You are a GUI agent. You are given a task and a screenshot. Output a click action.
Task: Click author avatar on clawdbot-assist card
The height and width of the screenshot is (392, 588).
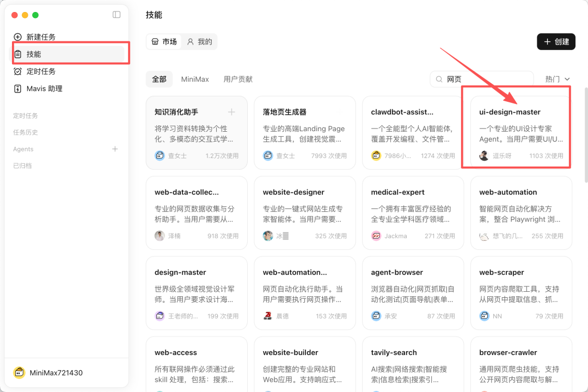[376, 155]
